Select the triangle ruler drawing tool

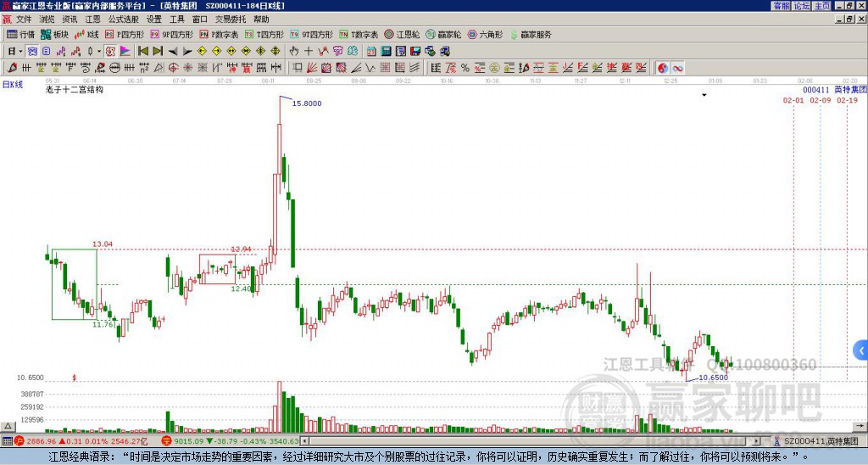point(159,68)
